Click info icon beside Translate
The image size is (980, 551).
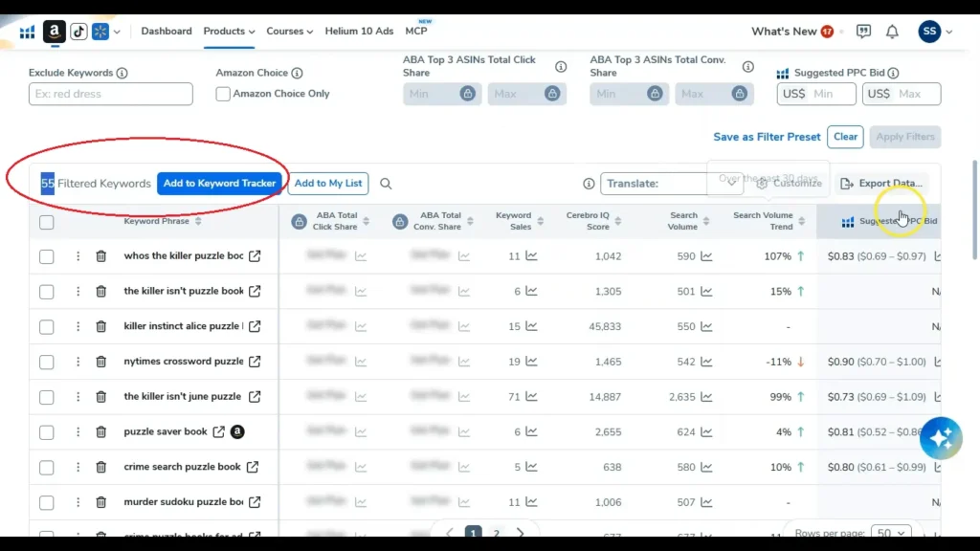pos(589,184)
